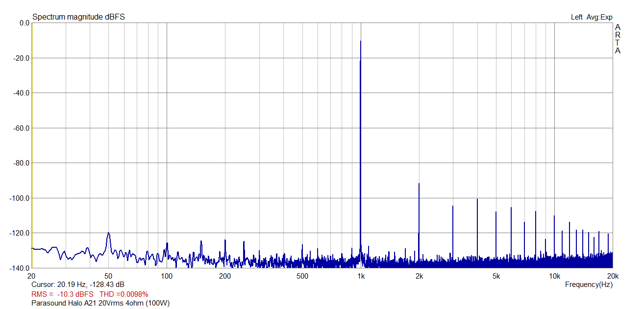Click the yellow cursor line at 20 Hz
Screen dimensions: 644x309
[32, 145]
